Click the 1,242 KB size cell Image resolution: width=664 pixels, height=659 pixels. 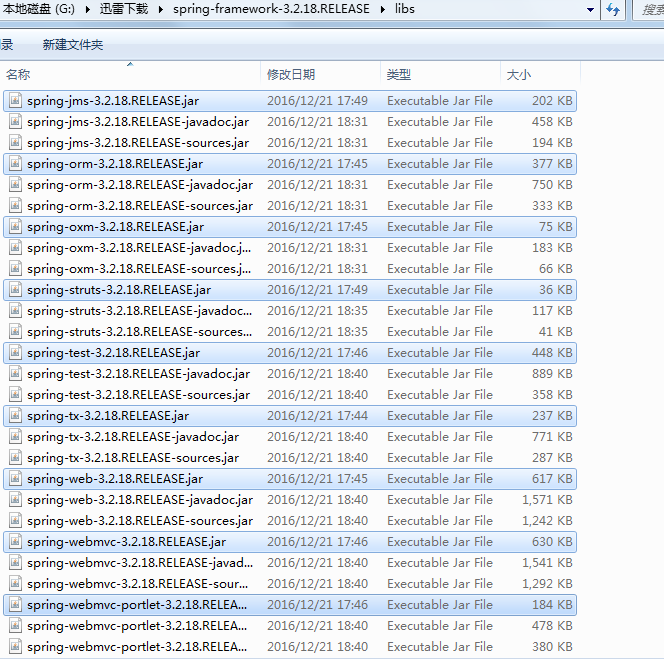click(x=547, y=521)
